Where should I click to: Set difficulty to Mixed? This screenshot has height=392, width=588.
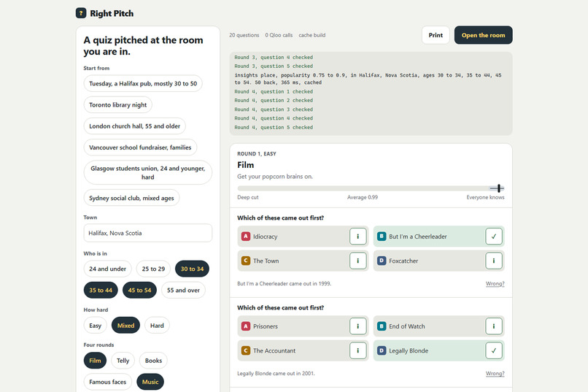[125, 326]
